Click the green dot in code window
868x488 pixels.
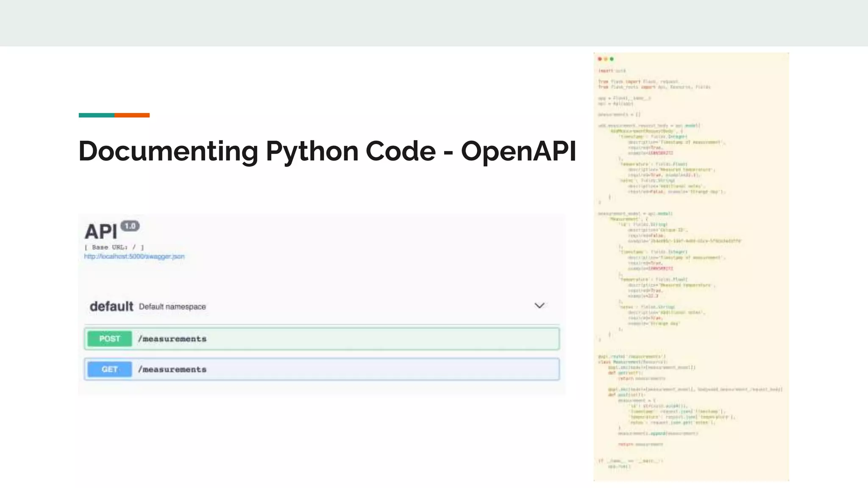tap(612, 59)
